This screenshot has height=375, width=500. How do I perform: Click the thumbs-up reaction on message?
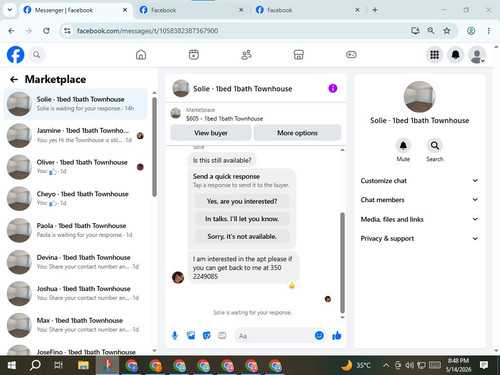point(292,285)
